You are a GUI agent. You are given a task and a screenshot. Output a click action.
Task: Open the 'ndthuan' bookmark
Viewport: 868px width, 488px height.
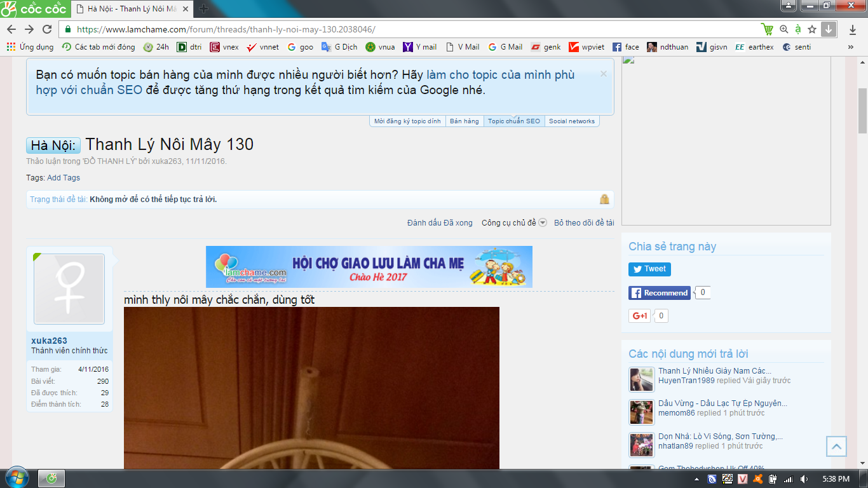coord(668,47)
